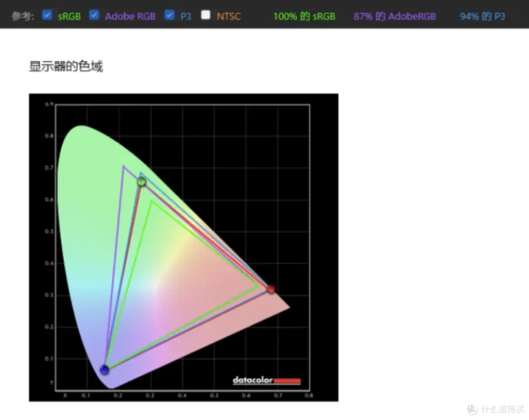Enable the NTSC reference checkbox
This screenshot has width=529, height=420.
205,15
